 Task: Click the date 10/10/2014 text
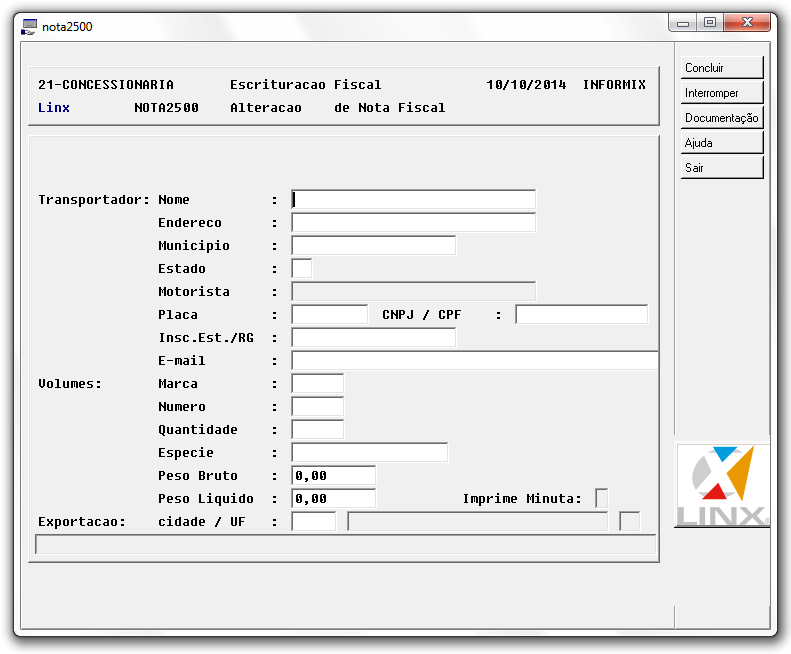pyautogui.click(x=526, y=85)
